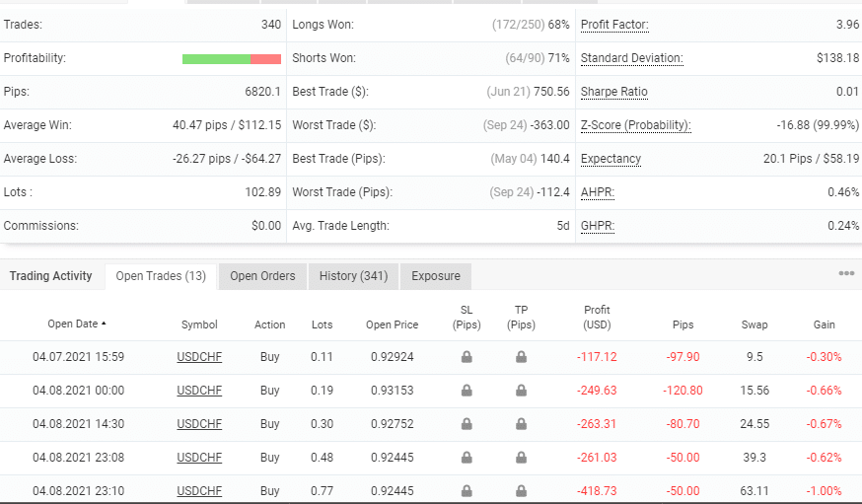Select the (Sep 24) -363.00 worst trade value
The image size is (862, 504).
click(x=526, y=125)
